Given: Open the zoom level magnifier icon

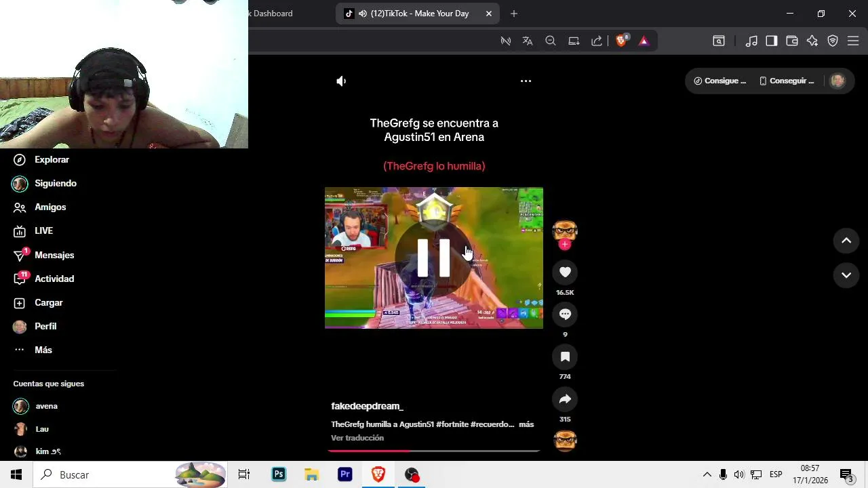Looking at the screenshot, I should (x=551, y=41).
